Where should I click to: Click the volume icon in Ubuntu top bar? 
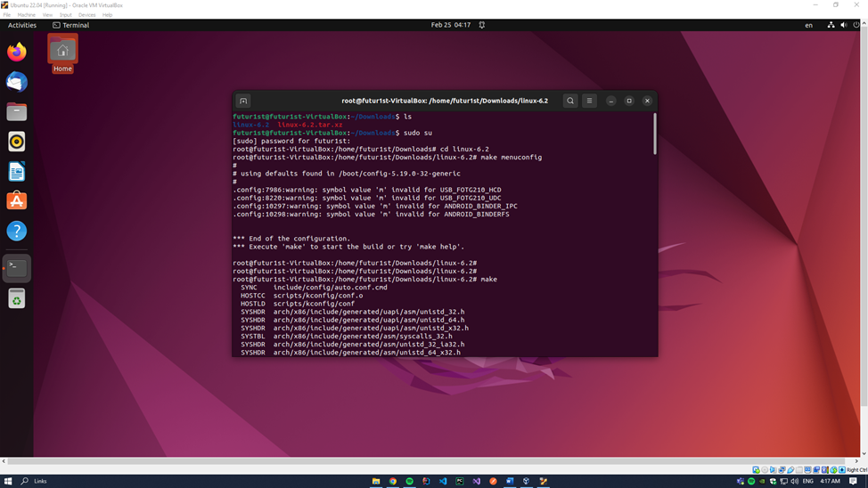point(844,25)
